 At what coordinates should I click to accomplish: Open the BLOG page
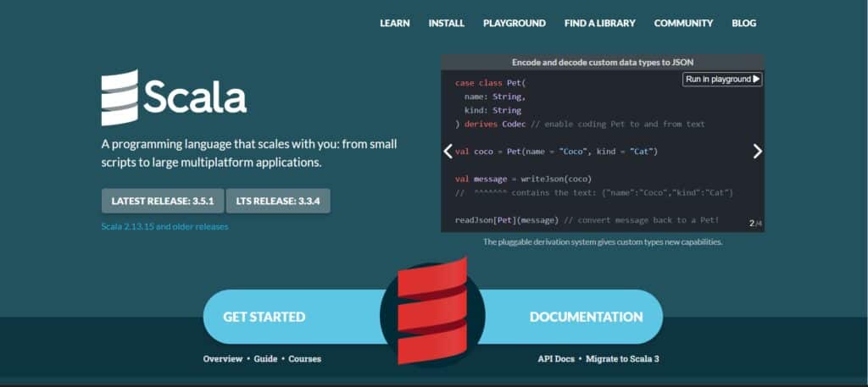tap(743, 23)
